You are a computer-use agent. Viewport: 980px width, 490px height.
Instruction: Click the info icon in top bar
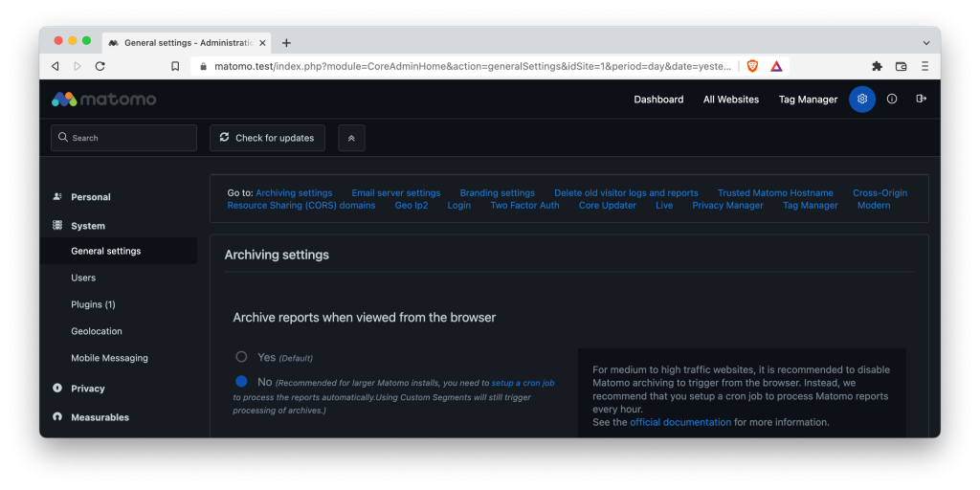pyautogui.click(x=892, y=100)
